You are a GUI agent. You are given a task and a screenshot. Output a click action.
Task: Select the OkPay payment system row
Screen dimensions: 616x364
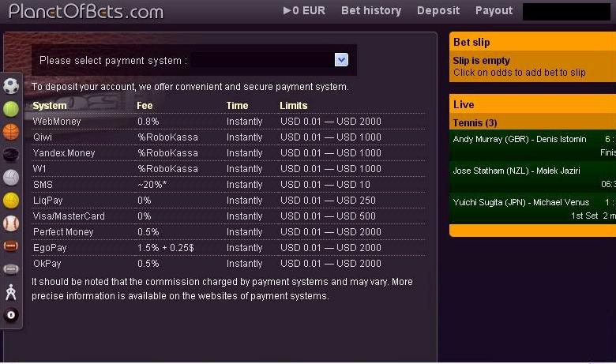click(228, 264)
